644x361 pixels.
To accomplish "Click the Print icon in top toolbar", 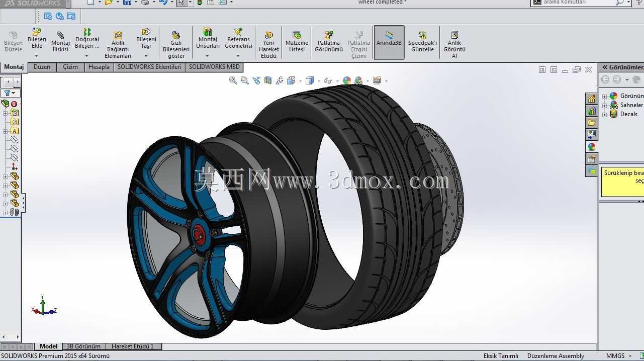I will [x=145, y=2].
